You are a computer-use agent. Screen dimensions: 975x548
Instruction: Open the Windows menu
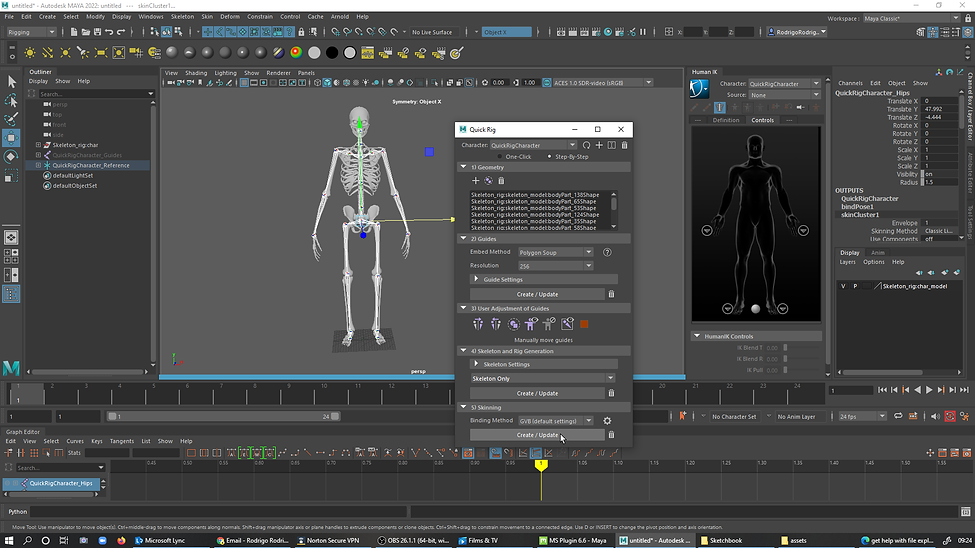(x=150, y=17)
